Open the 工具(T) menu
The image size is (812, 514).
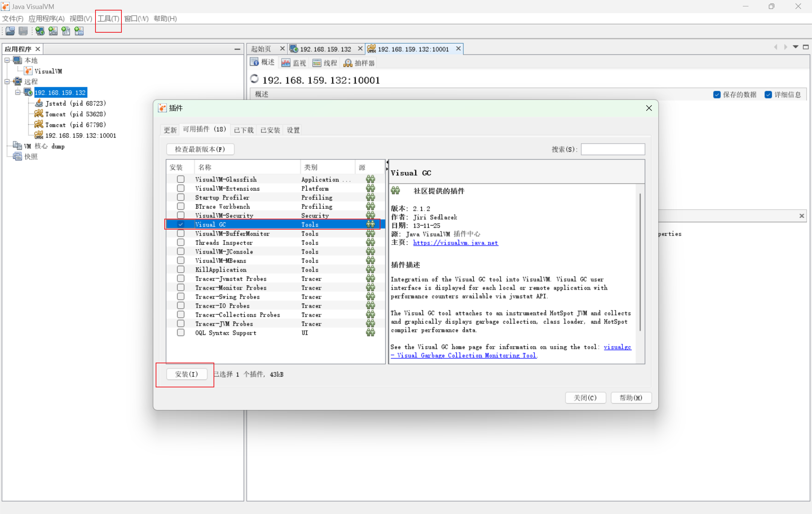tap(108, 18)
